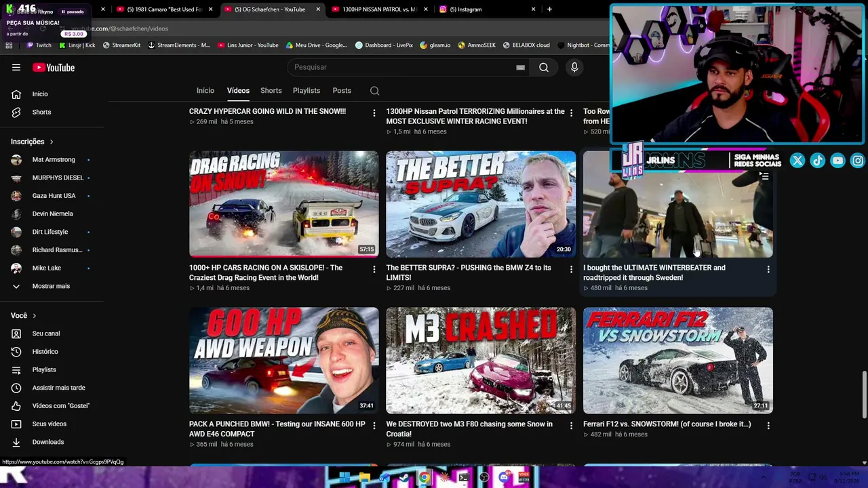Switch to the 1981 Camaro browser tab

coord(165,9)
